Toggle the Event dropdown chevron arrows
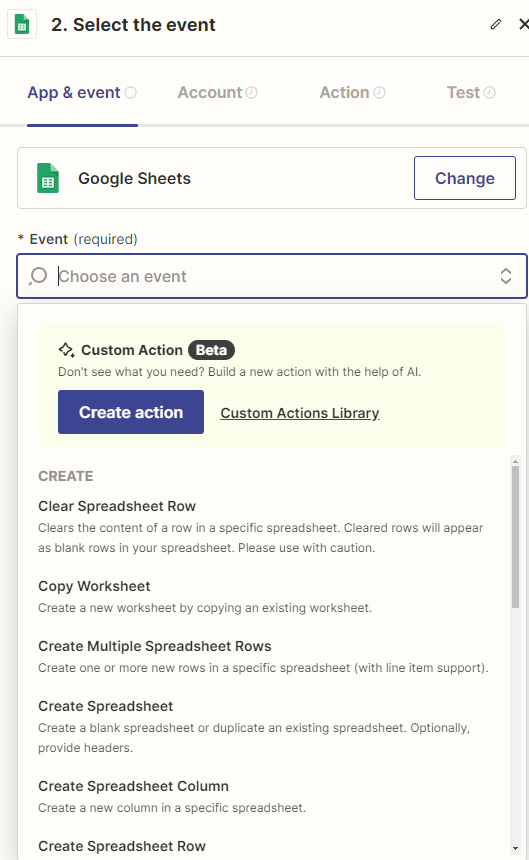This screenshot has width=529, height=860. point(505,276)
